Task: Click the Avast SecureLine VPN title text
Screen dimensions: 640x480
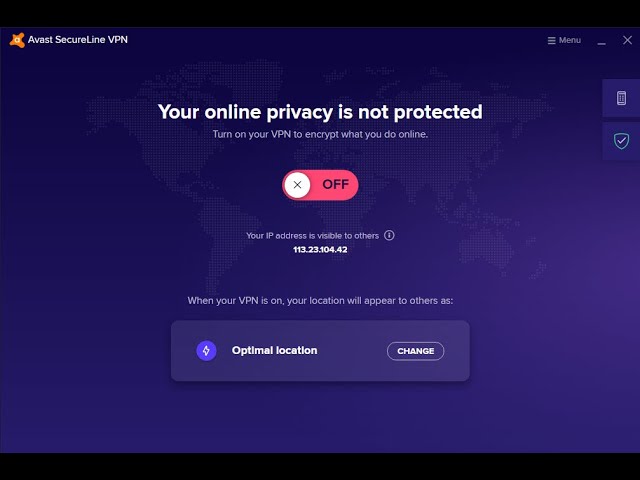Action: [x=79, y=40]
